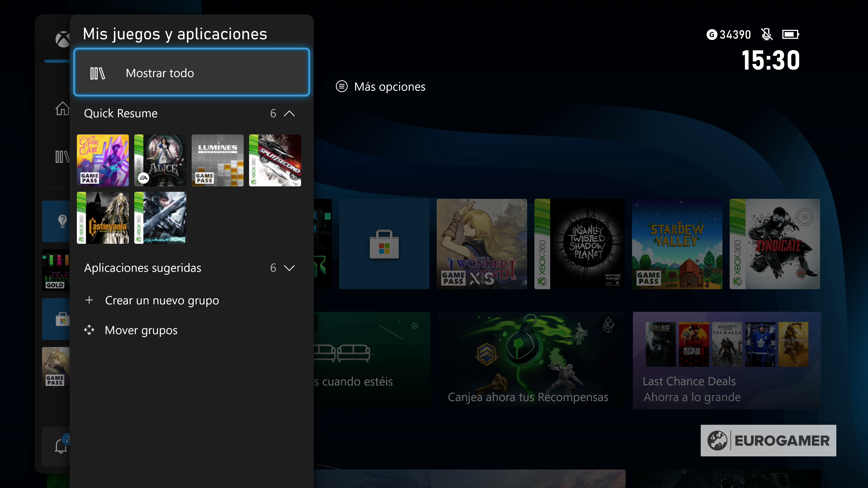Click the Gamerscore 34390 indicator

[x=729, y=34]
